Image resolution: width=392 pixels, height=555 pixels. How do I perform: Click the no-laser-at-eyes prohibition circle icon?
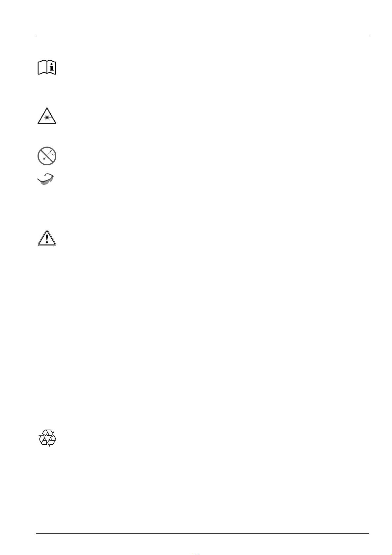click(47, 156)
